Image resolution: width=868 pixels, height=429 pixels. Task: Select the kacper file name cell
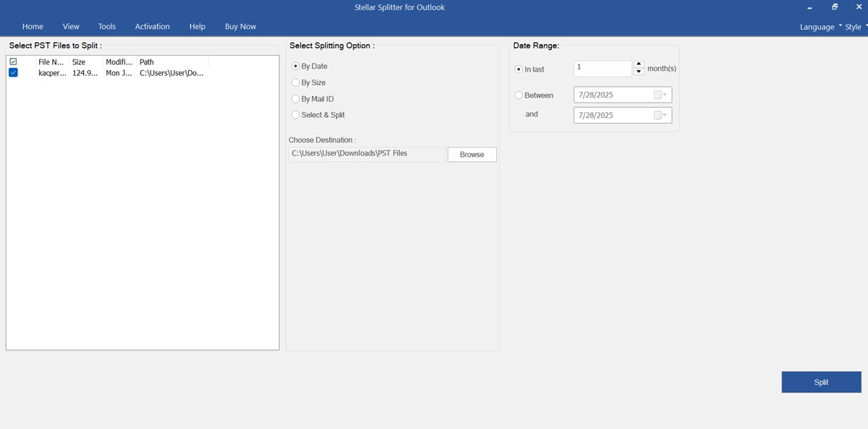(52, 73)
